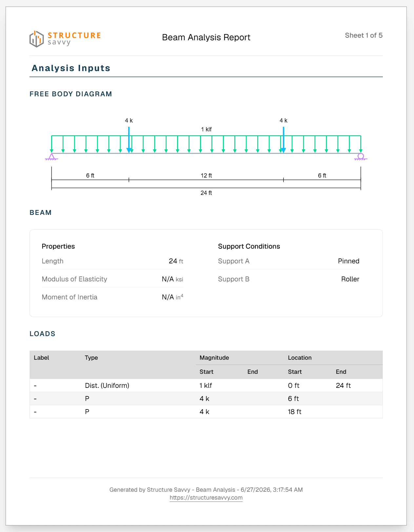Click the 'Support A' label
Image resolution: width=414 pixels, height=532 pixels.
pos(234,261)
